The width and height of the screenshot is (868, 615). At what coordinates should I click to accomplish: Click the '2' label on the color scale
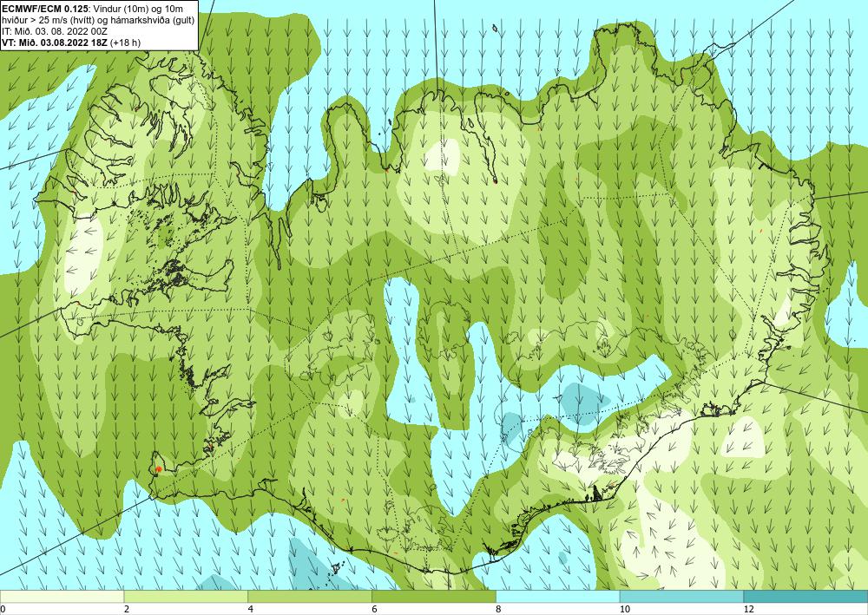[127, 609]
